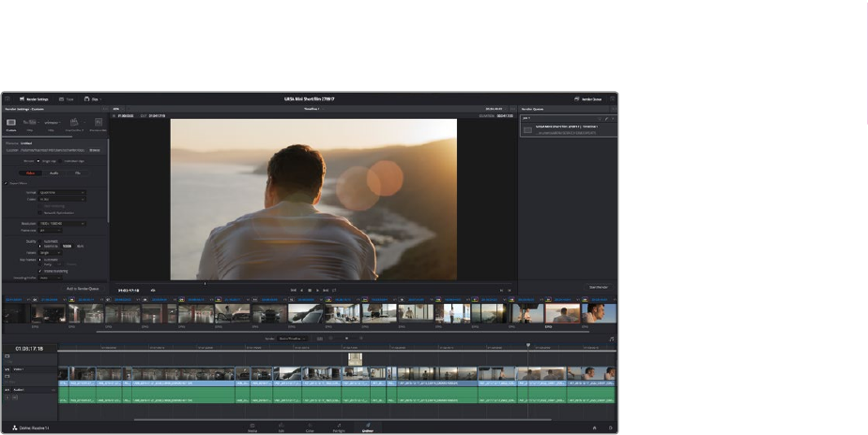Switch to the Audio settings tab
868x435 pixels.
tap(53, 172)
